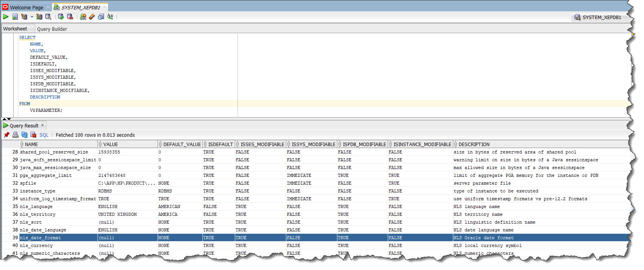This screenshot has width=644, height=270.
Task: Click the Refresh icon in Query Result
Action: (24, 135)
